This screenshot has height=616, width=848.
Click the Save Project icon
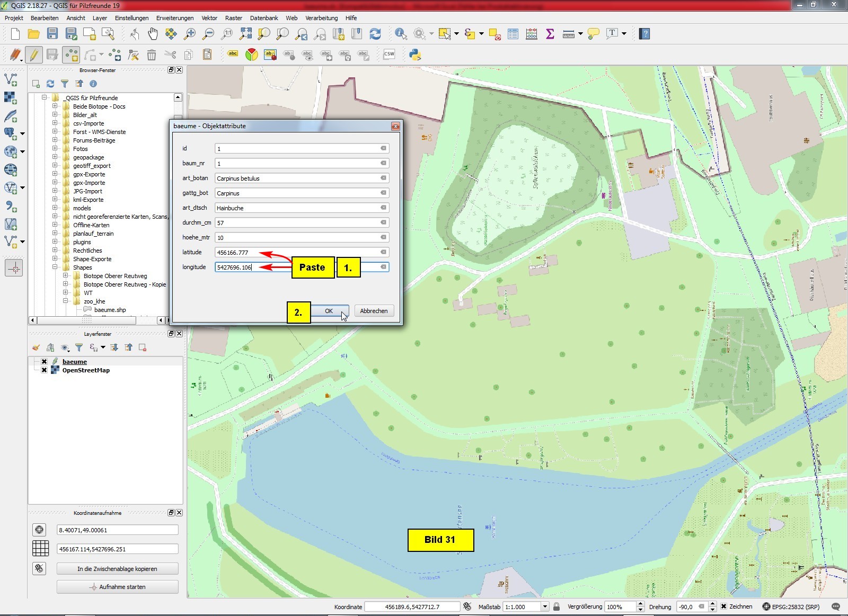click(x=52, y=34)
